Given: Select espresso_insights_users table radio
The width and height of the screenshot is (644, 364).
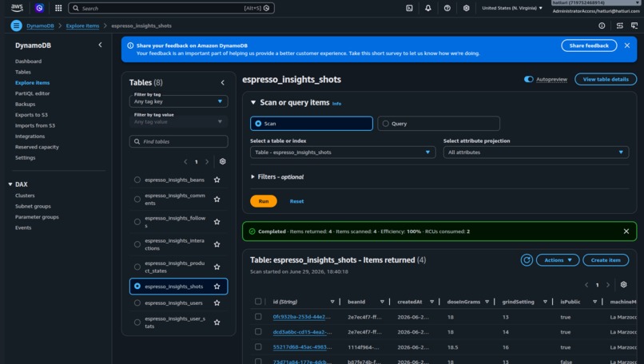Looking at the screenshot, I should [x=137, y=303].
